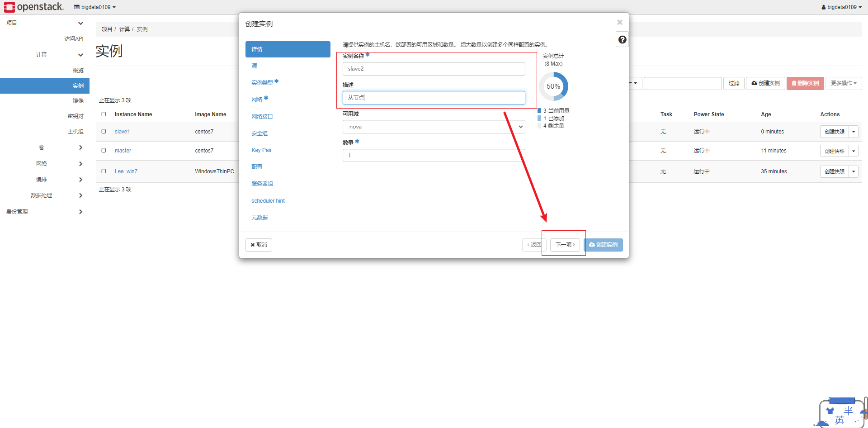
Task: Open the slave1 instance link
Action: coord(122,132)
